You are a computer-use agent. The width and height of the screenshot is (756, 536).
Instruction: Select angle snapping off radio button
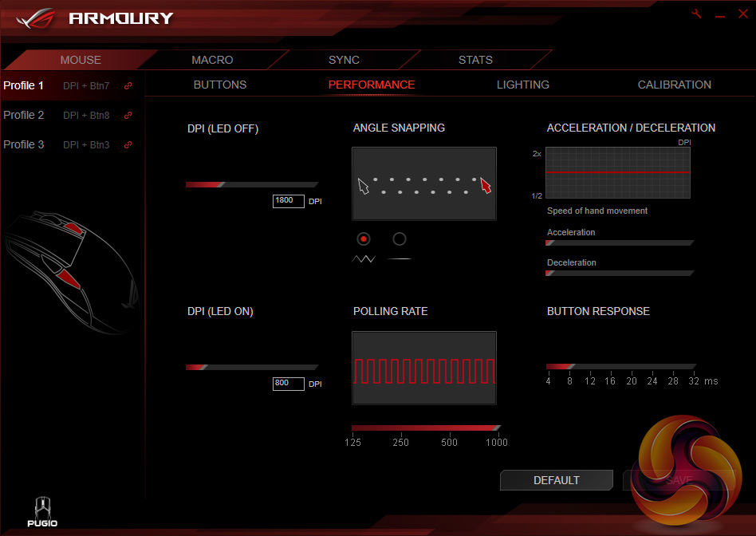click(x=364, y=238)
